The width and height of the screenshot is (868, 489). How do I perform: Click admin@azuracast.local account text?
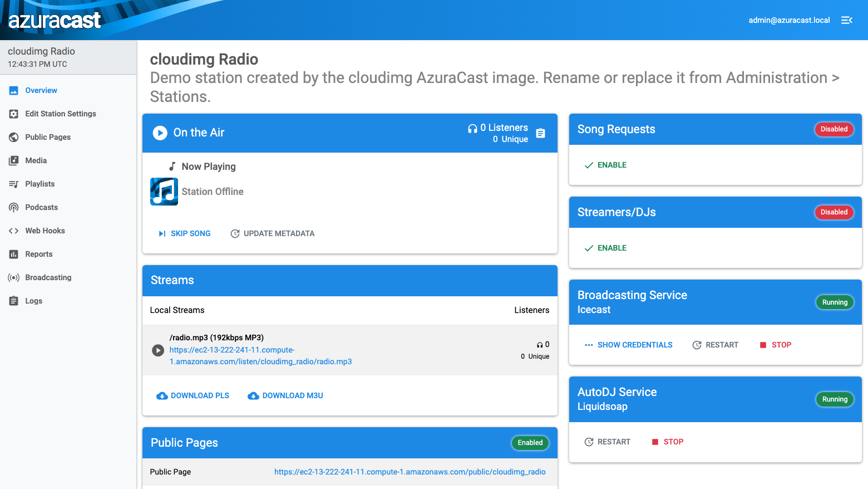click(789, 20)
